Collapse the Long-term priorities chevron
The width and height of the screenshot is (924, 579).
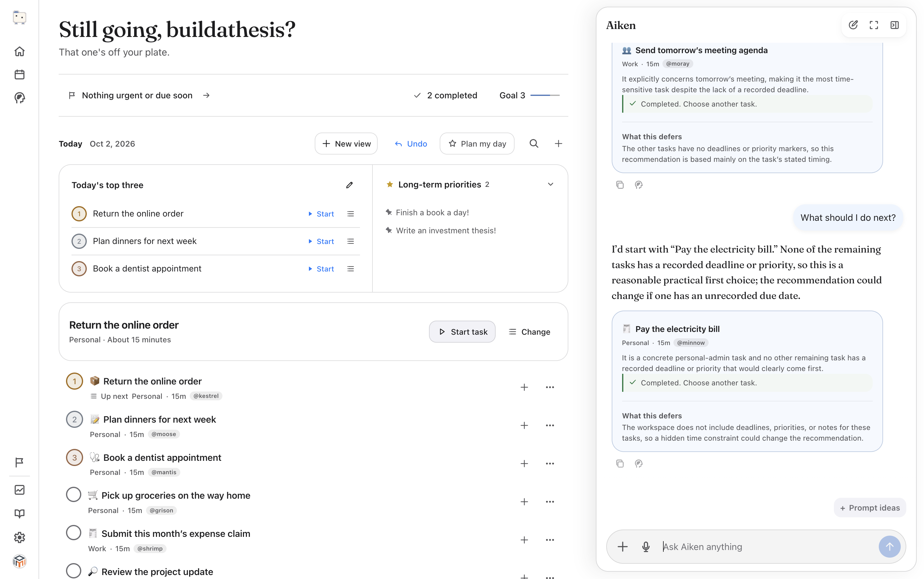click(551, 184)
